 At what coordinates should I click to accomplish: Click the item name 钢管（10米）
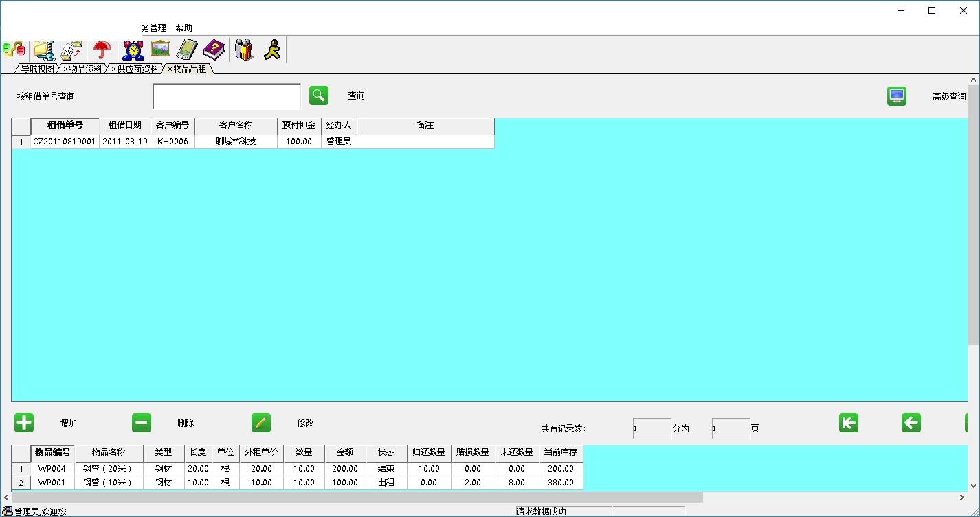(108, 483)
